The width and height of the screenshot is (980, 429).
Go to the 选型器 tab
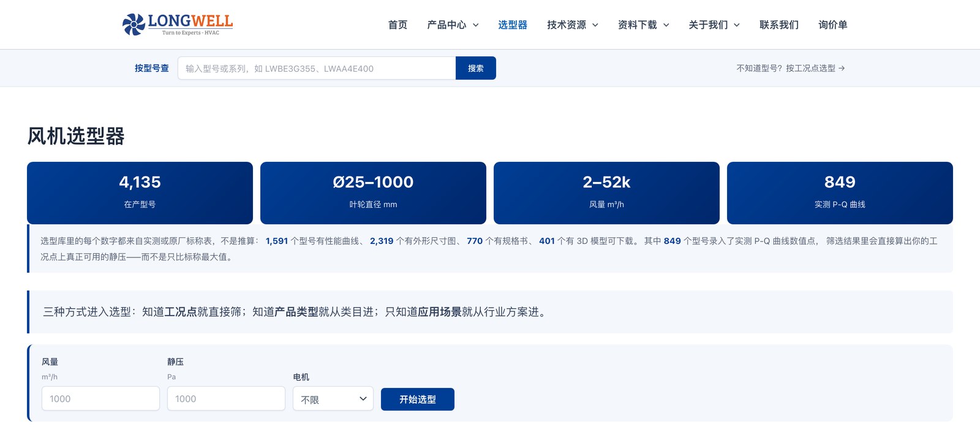pyautogui.click(x=513, y=25)
